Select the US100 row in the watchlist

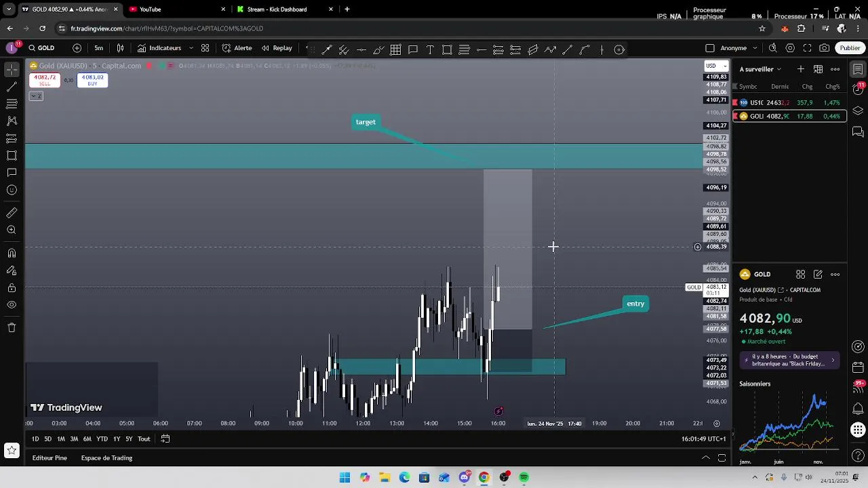point(790,103)
